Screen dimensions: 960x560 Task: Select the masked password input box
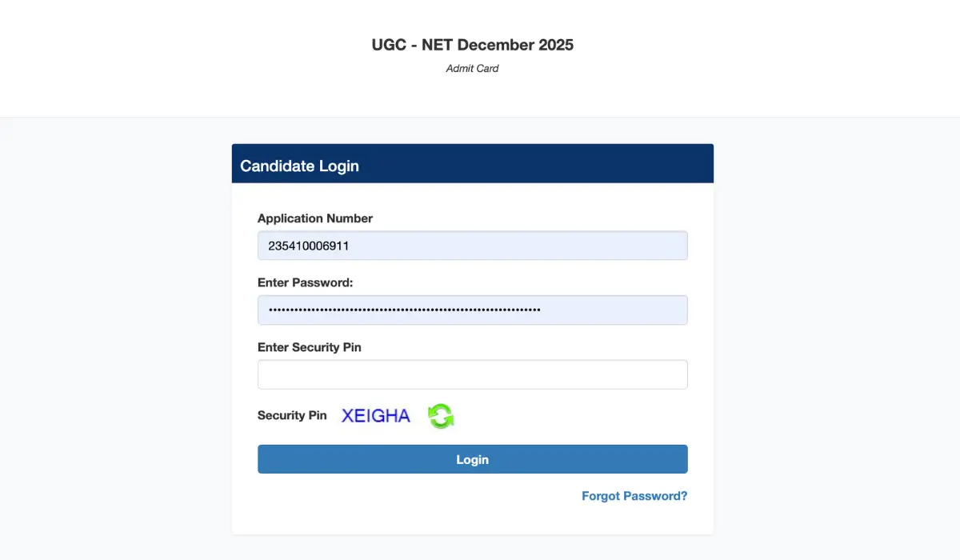(x=472, y=310)
